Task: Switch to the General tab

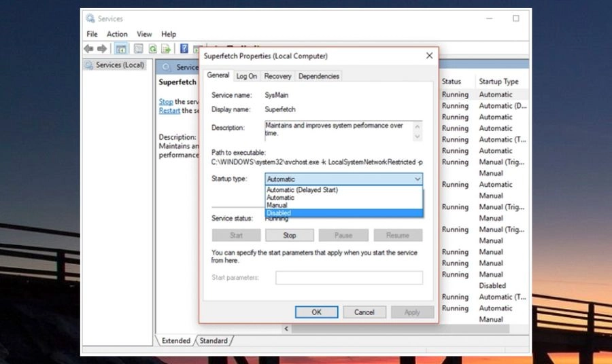Action: click(x=218, y=75)
